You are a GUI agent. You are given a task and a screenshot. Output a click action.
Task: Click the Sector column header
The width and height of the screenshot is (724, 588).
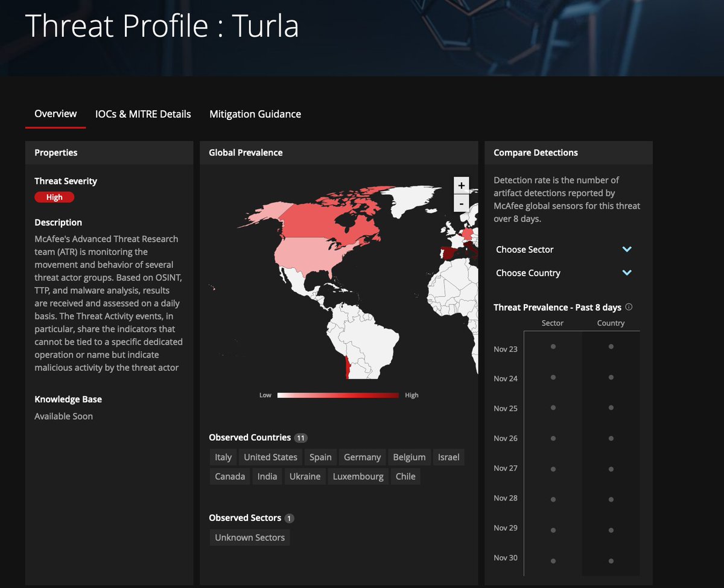553,323
